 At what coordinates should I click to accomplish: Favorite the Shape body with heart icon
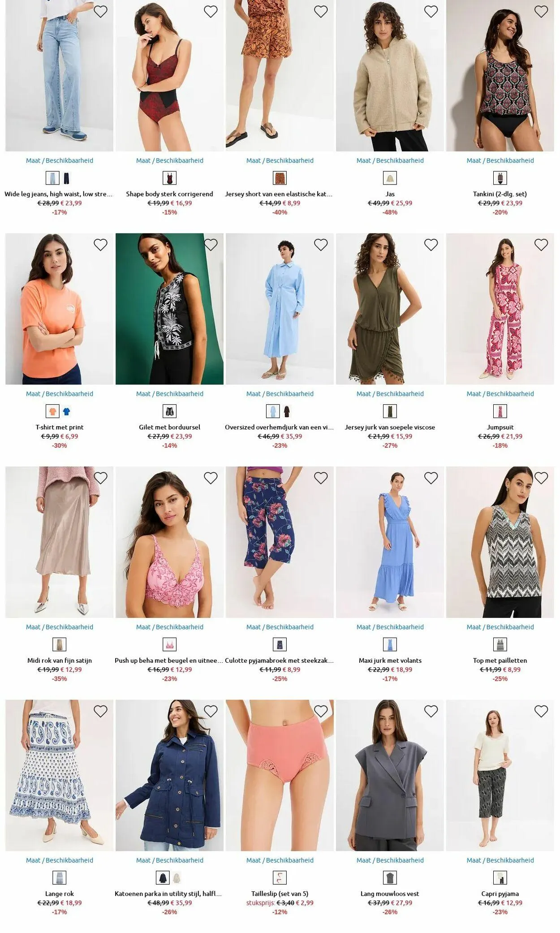point(211,12)
